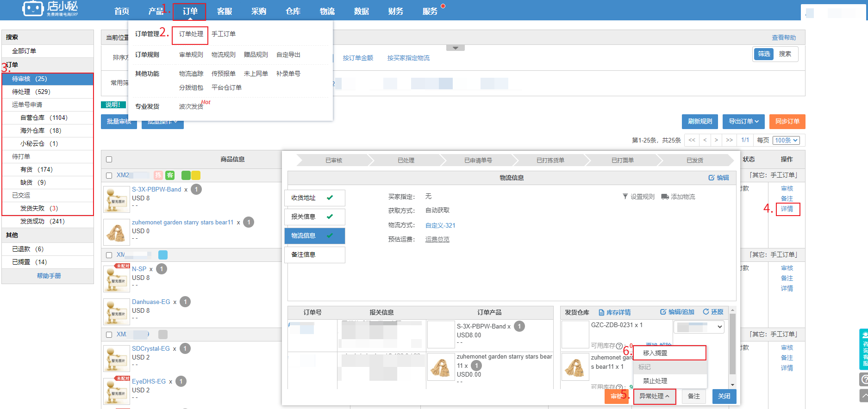The height and width of the screenshot is (409, 868).
Task: Click the green color label on first order
Action: (x=186, y=175)
